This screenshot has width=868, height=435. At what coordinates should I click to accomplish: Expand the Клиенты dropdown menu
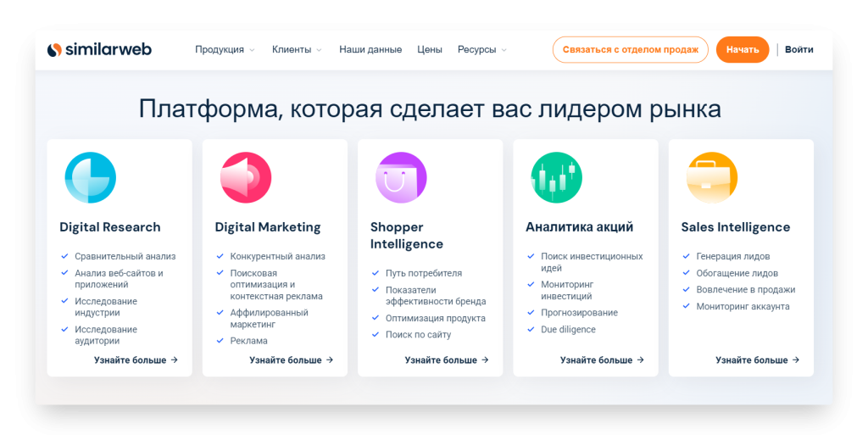[297, 50]
